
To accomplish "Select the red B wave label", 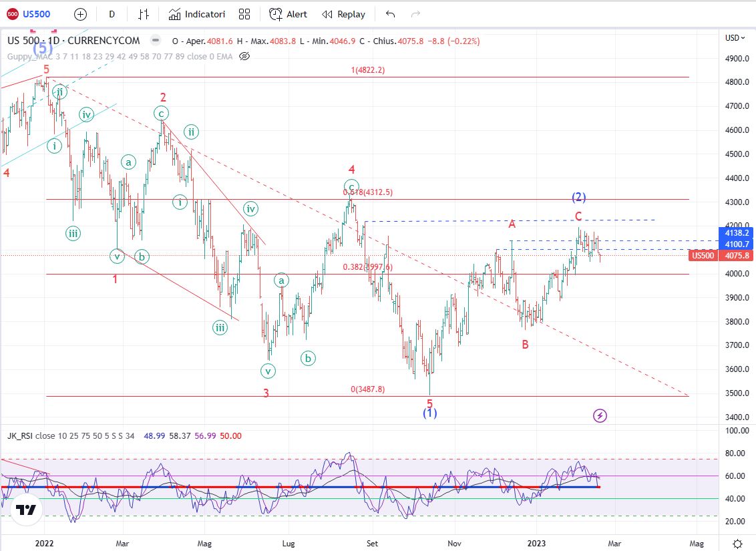I will (525, 345).
